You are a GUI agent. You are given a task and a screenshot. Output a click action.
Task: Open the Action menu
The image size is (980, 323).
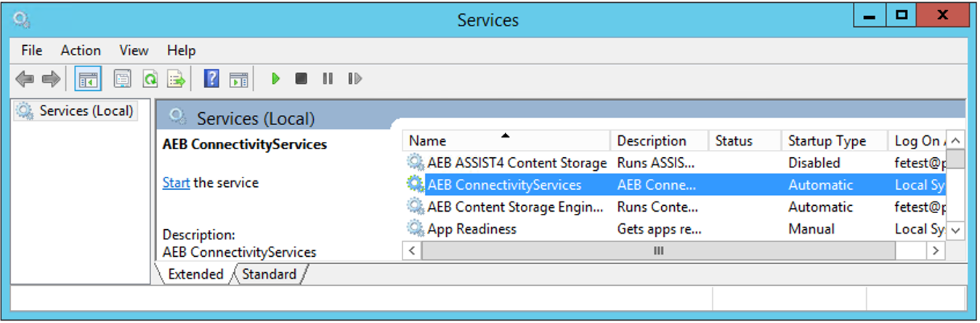click(x=81, y=50)
